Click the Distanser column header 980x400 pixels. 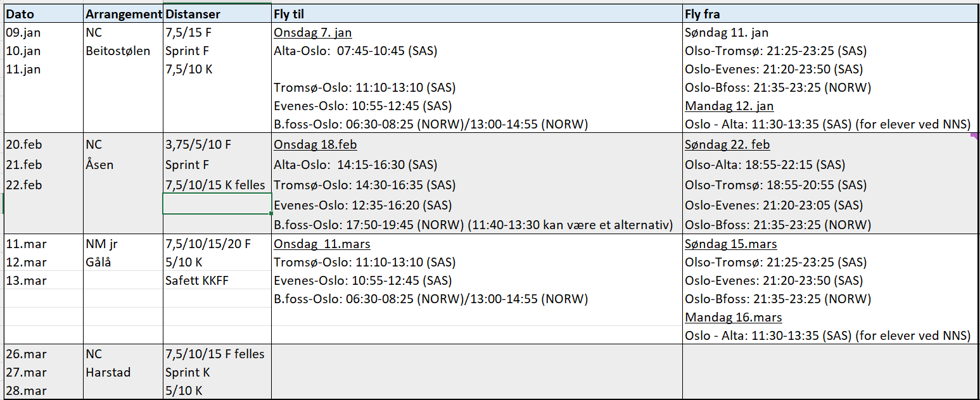click(193, 14)
